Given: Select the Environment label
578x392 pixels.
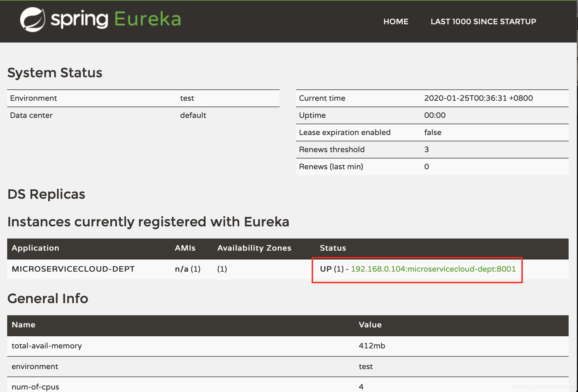Looking at the screenshot, I should click(x=33, y=98).
